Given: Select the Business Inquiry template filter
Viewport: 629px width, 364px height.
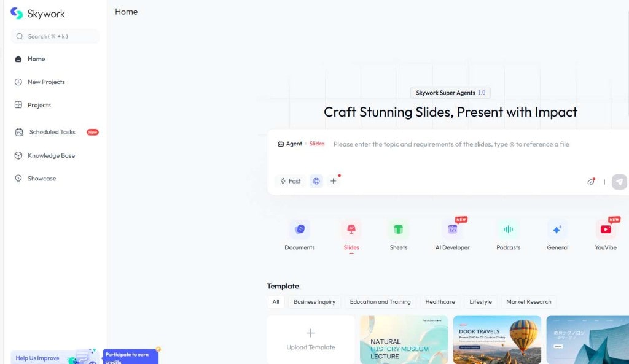Looking at the screenshot, I should pyautogui.click(x=314, y=301).
